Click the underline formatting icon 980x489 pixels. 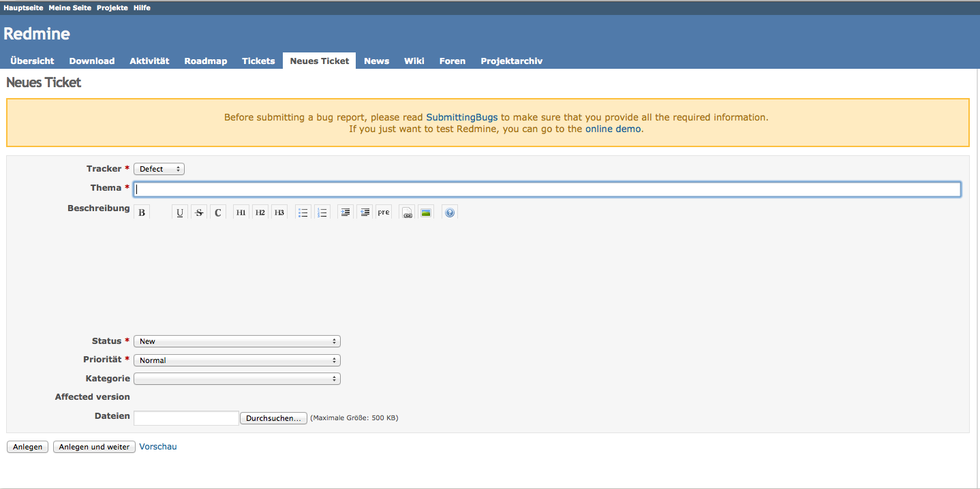180,212
